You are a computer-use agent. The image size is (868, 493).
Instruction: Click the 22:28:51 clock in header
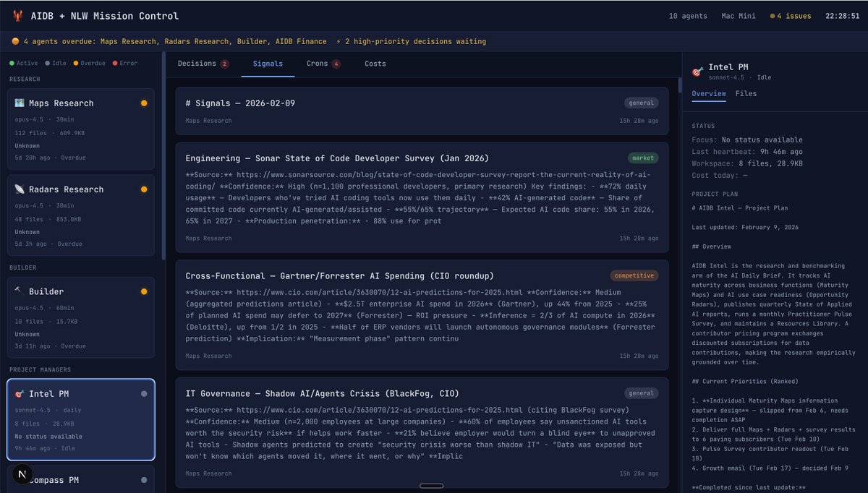tap(842, 16)
